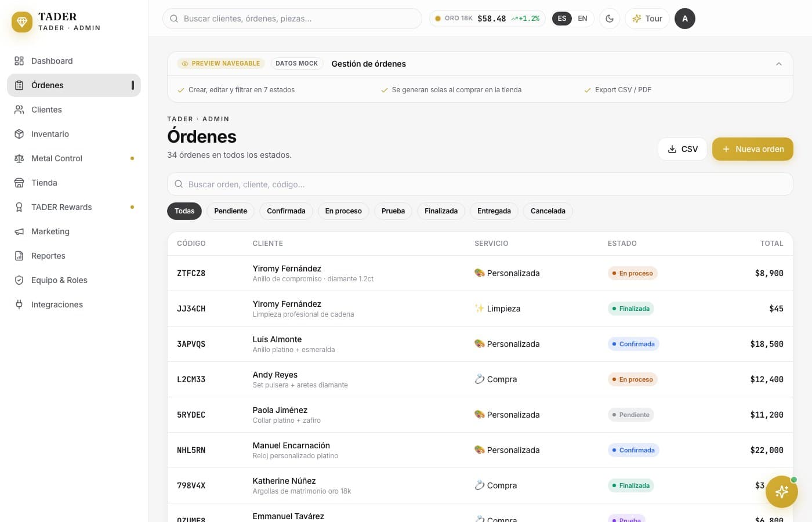Screen dimensions: 812x522
Task: Click the ORO 18K gold price ticker
Action: (x=487, y=19)
